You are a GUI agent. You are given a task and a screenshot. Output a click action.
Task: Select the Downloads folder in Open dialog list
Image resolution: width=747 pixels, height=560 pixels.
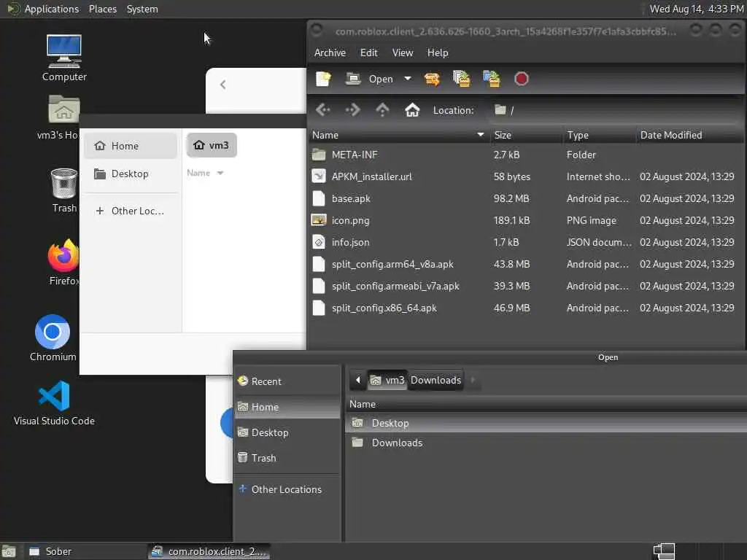[546, 443]
